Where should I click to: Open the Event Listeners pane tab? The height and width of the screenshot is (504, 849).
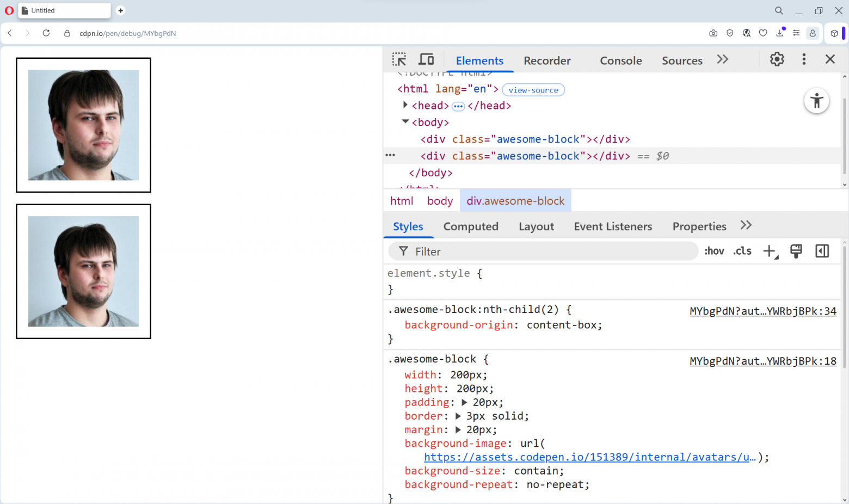click(613, 226)
